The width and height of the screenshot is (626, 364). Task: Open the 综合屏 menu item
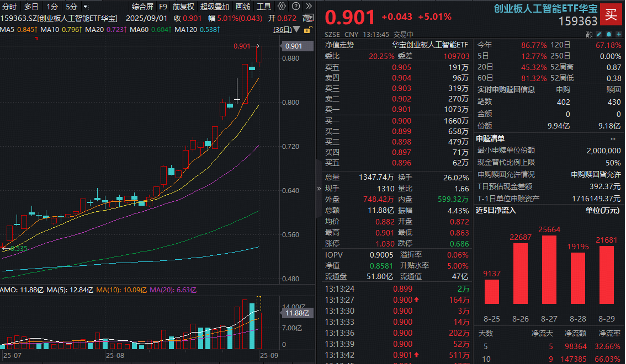[142, 6]
